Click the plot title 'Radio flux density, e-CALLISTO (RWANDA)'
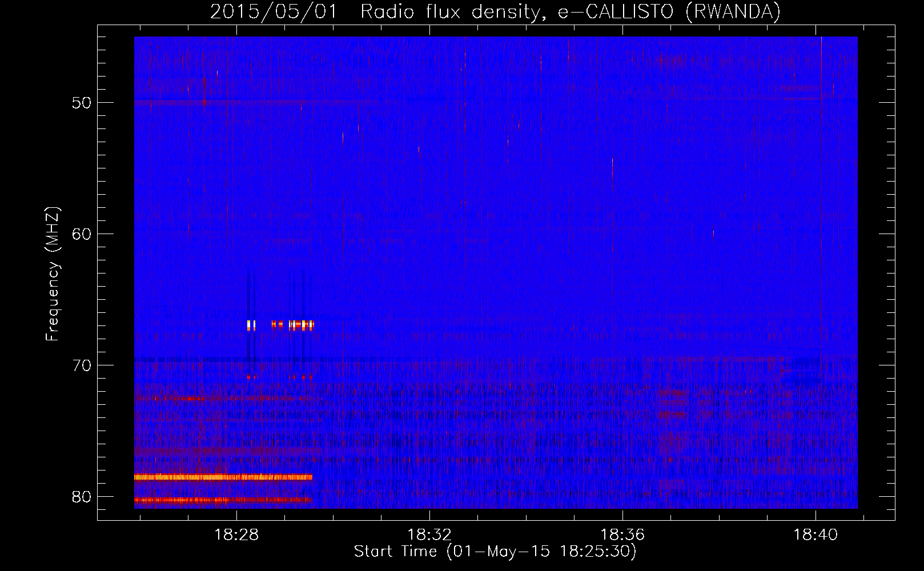This screenshot has width=924, height=571. coord(571,11)
